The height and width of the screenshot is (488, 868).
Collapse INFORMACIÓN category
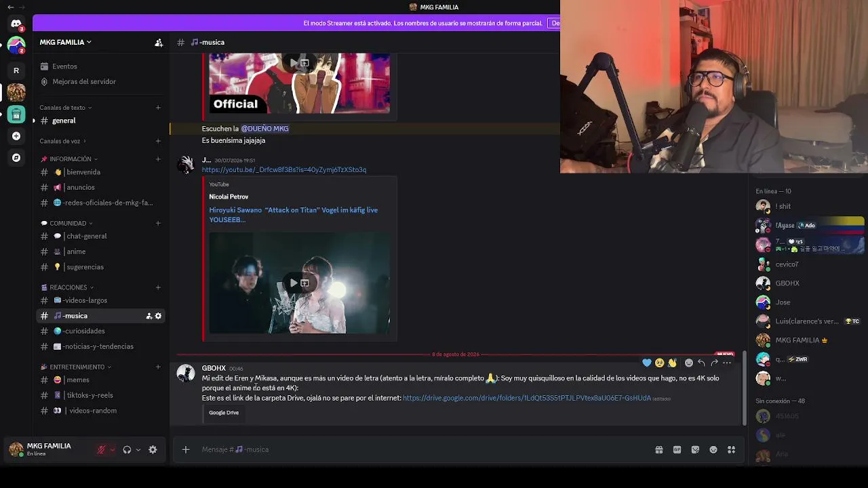(x=69, y=159)
